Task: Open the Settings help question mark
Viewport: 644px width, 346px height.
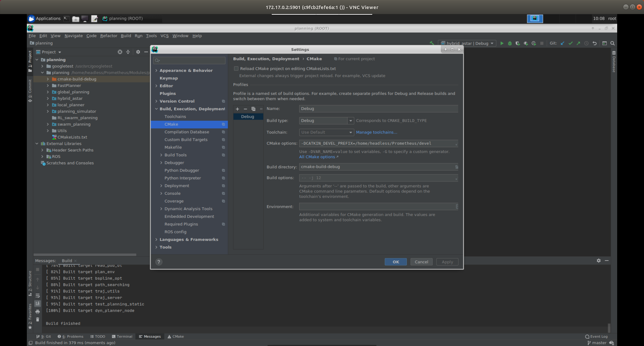Action: [x=159, y=262]
